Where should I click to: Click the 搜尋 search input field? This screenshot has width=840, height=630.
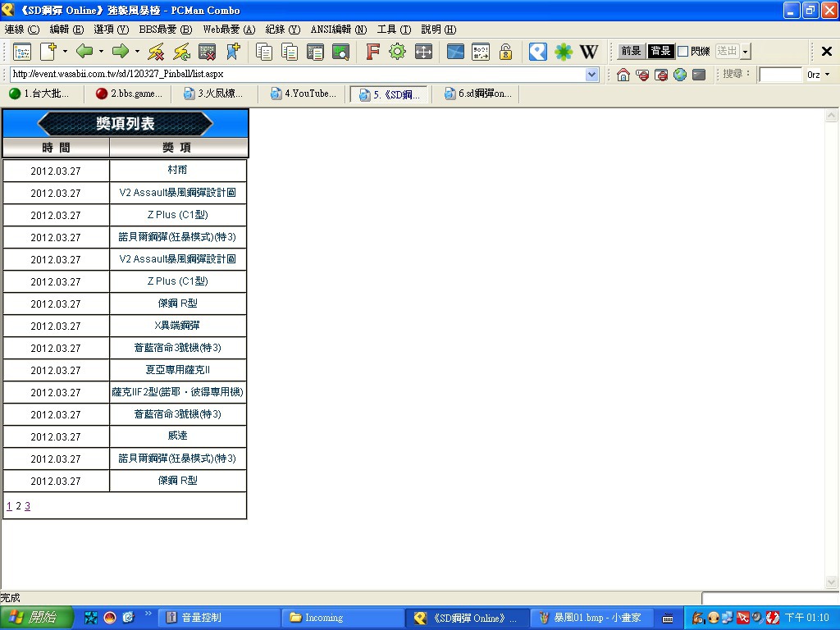point(779,75)
